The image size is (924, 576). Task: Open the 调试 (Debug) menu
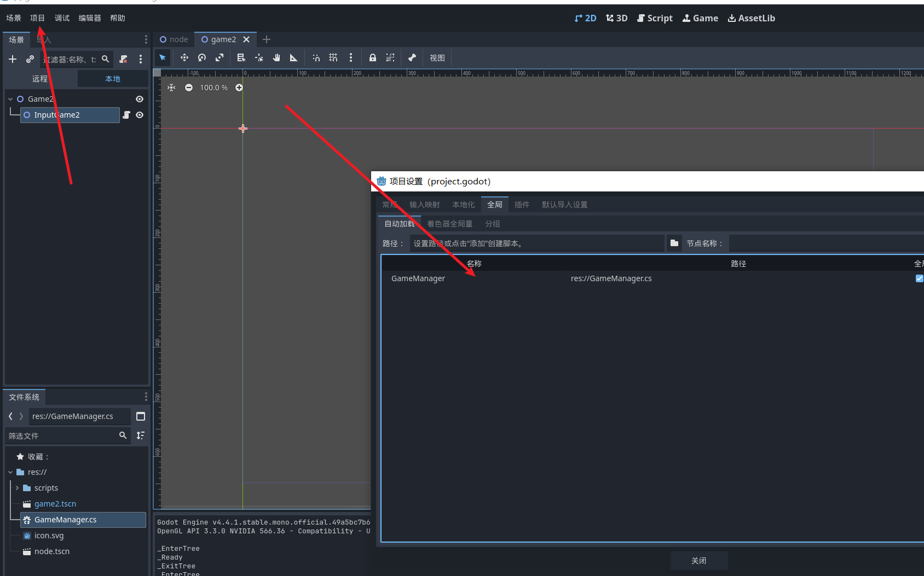point(62,18)
